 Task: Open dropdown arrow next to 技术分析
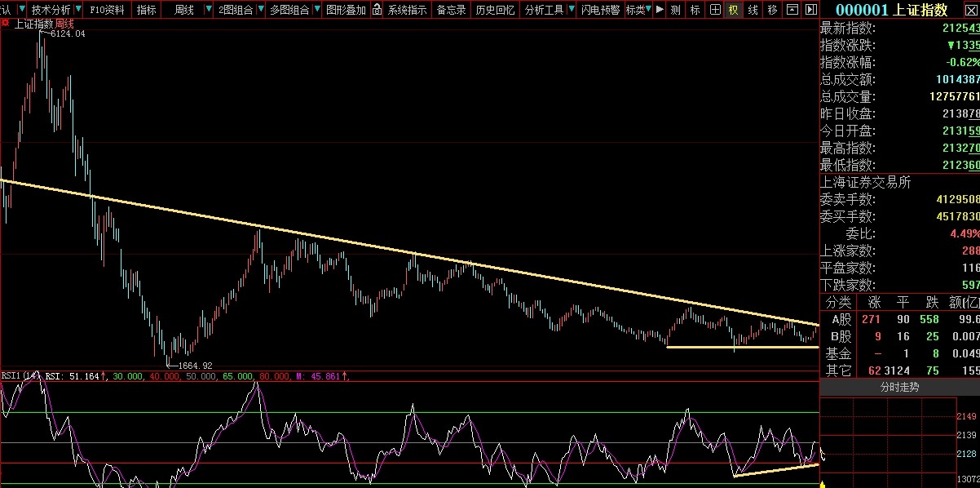[78, 10]
